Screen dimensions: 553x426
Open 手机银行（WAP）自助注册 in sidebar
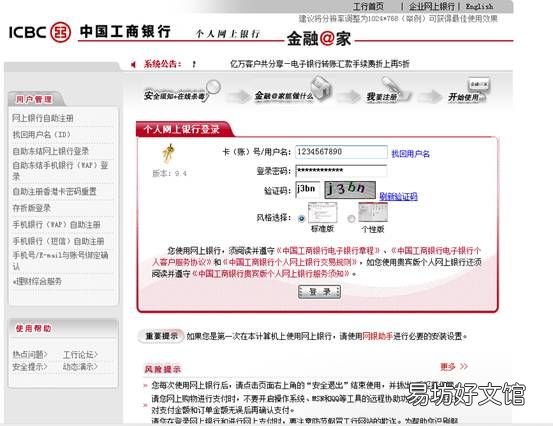(56, 225)
